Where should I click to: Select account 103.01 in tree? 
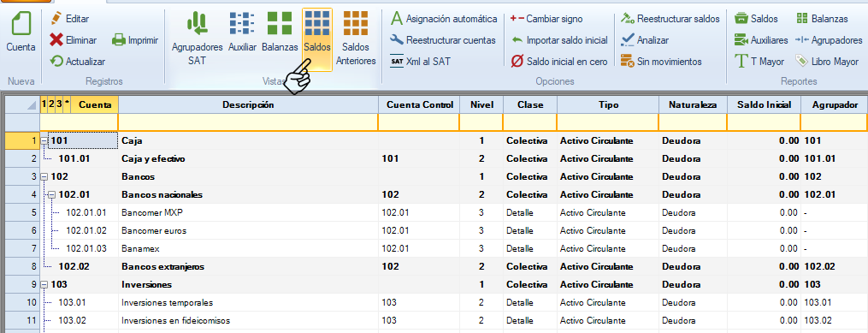click(x=73, y=302)
